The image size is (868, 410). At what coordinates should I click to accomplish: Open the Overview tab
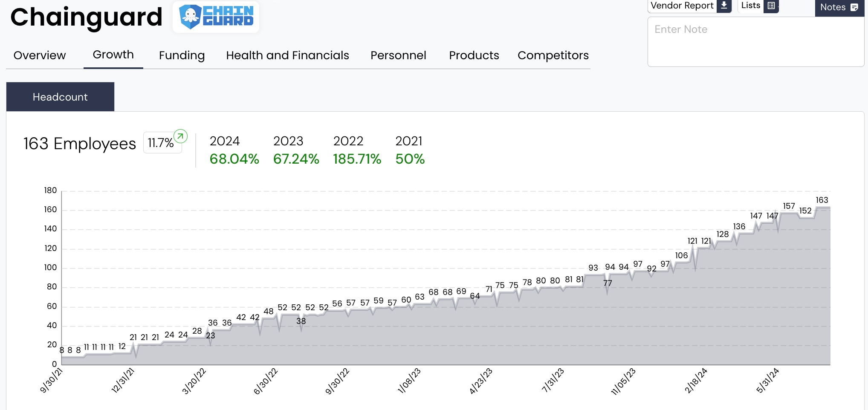(x=40, y=55)
